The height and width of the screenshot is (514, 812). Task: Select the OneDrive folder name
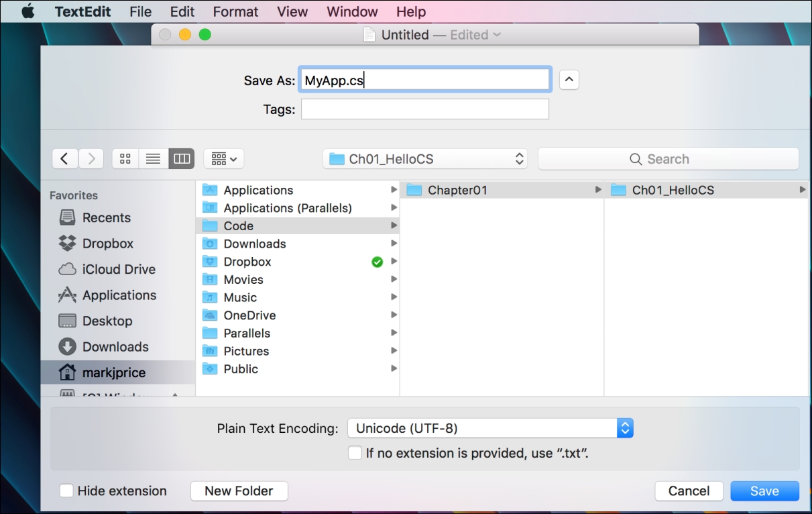[249, 315]
